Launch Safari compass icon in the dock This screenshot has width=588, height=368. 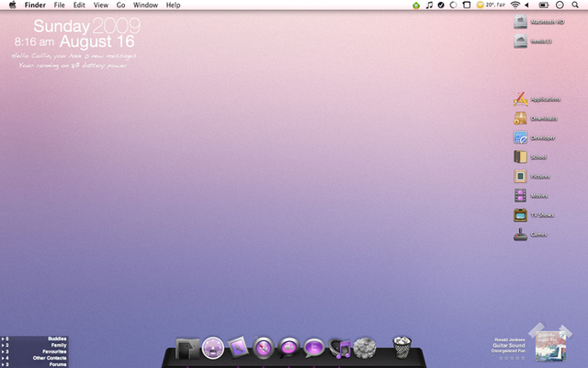(x=264, y=348)
